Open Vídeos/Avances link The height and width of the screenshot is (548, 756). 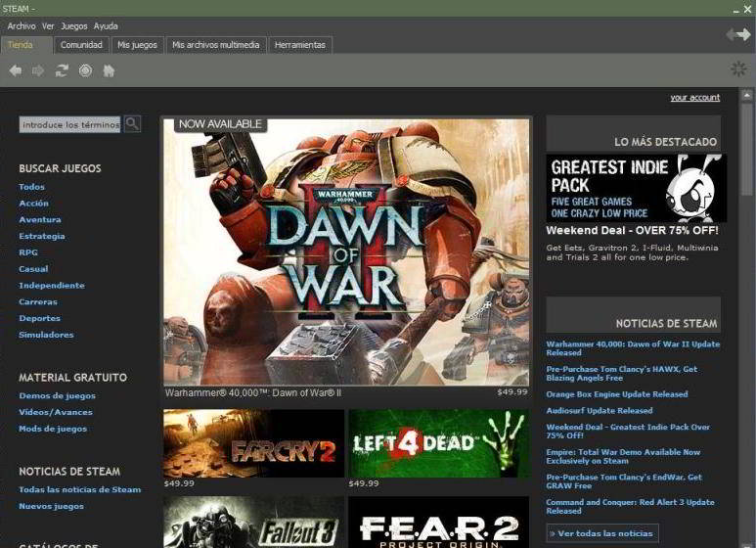click(x=56, y=412)
